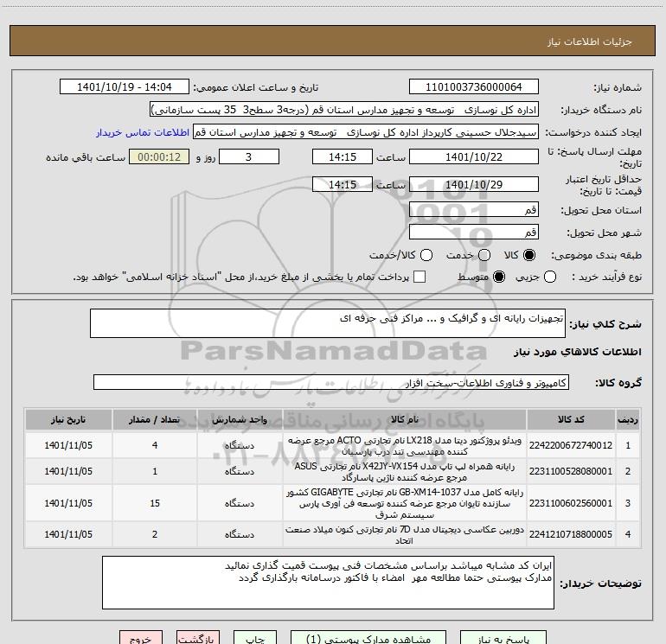Select item code 2241210718800005
666x644 pixels.
pyautogui.click(x=571, y=534)
